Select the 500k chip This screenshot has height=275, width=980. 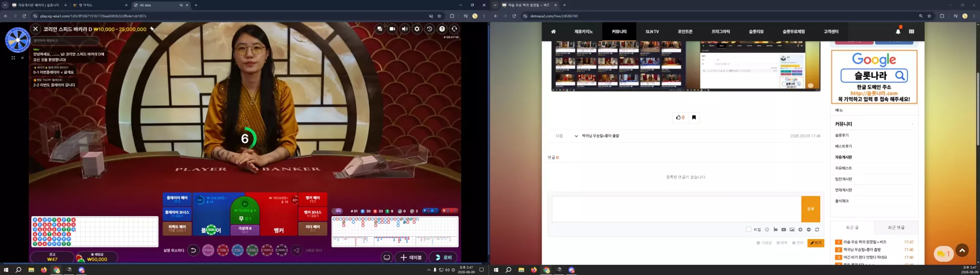(282, 250)
